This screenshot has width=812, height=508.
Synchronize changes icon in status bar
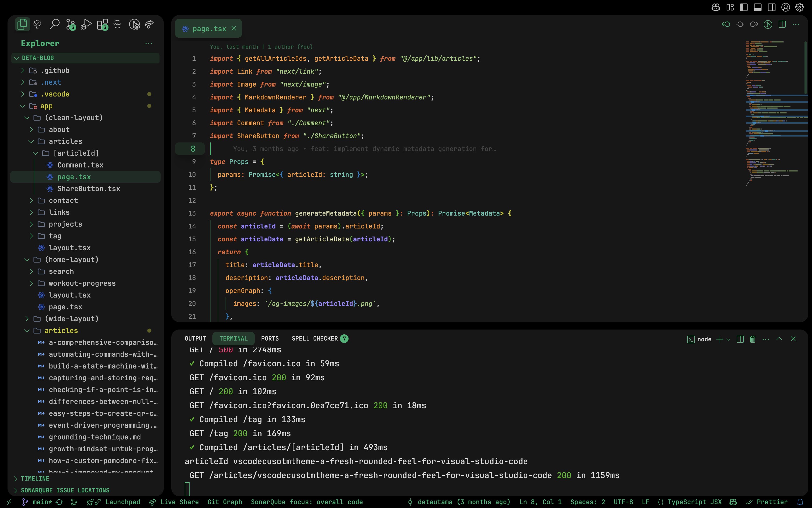[59, 502]
